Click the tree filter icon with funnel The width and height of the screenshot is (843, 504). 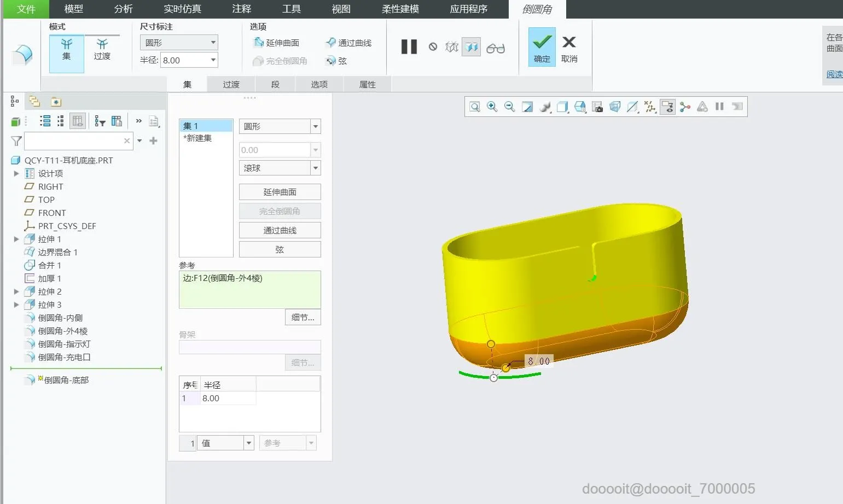coord(100,121)
